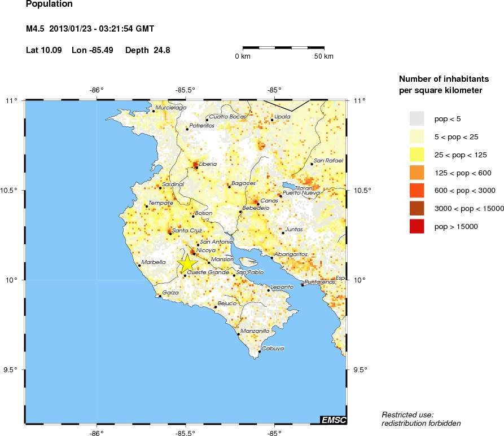
Task: Click the Lepanto label
Action: click(282, 287)
